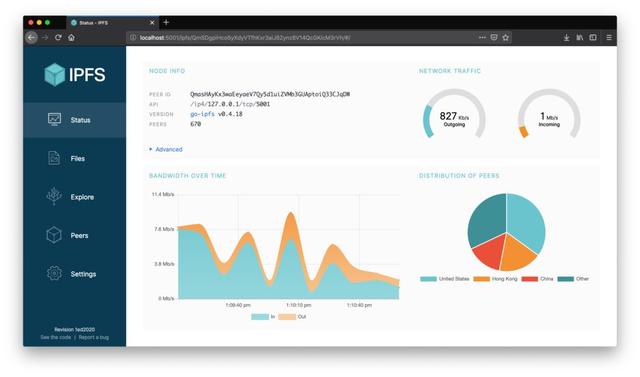Click the browser forward arrow
The width and height of the screenshot is (640, 377).
tap(45, 38)
